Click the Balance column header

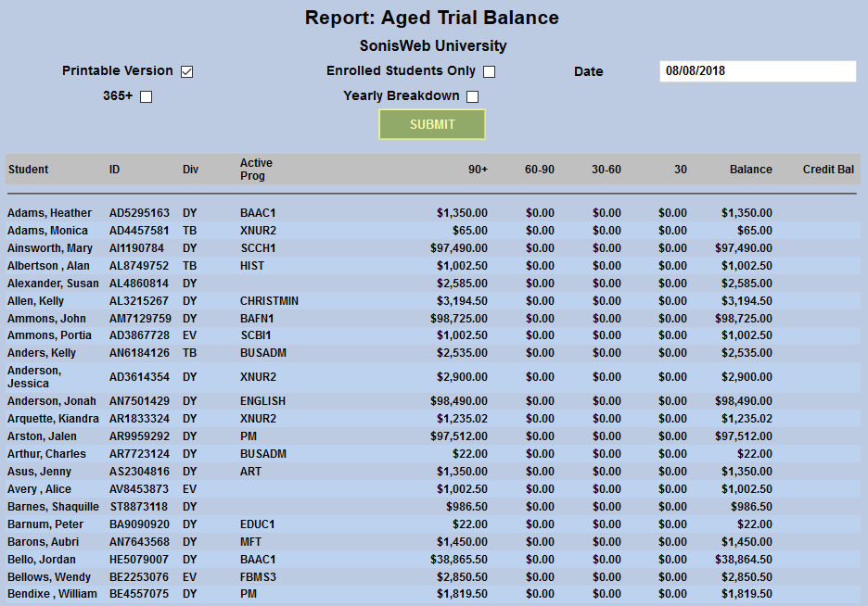pyautogui.click(x=750, y=169)
